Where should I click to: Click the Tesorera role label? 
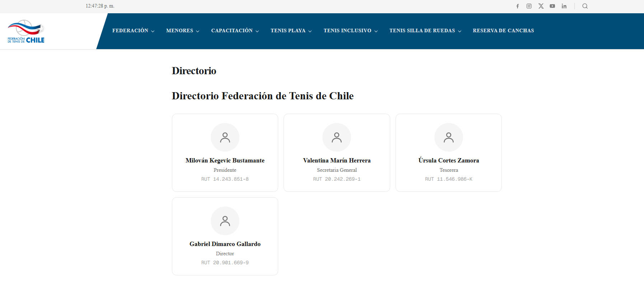[x=449, y=170]
